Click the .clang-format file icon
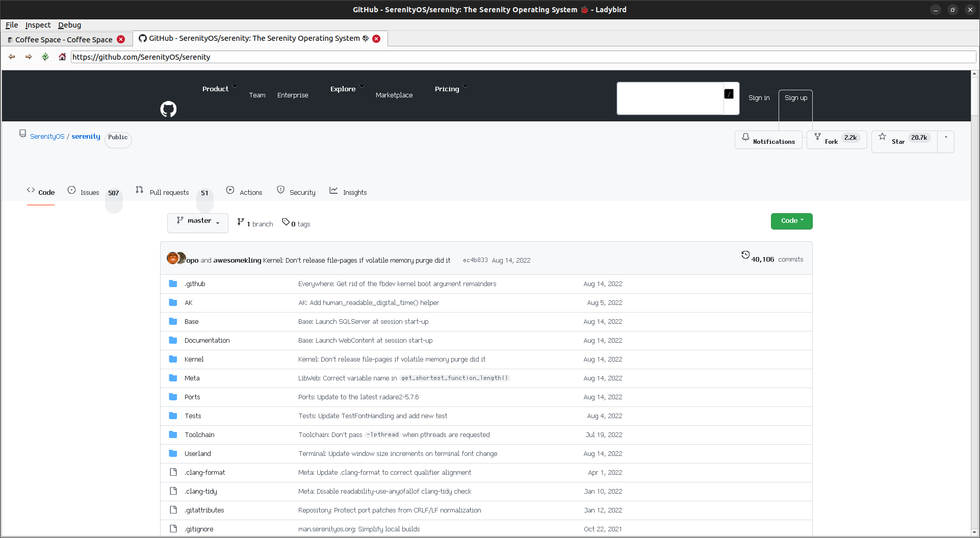Screen dimensions: 980x538 tap(173, 472)
